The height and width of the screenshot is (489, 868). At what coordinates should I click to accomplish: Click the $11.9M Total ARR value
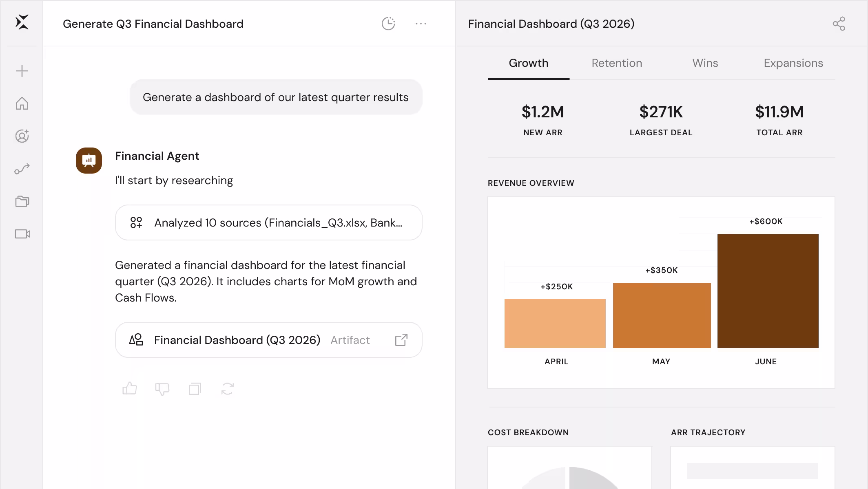pos(779,112)
